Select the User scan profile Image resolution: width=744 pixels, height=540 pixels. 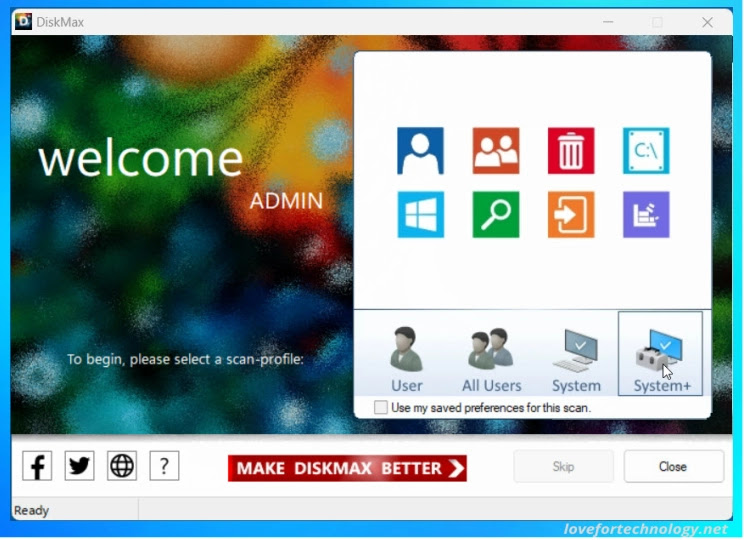click(407, 359)
